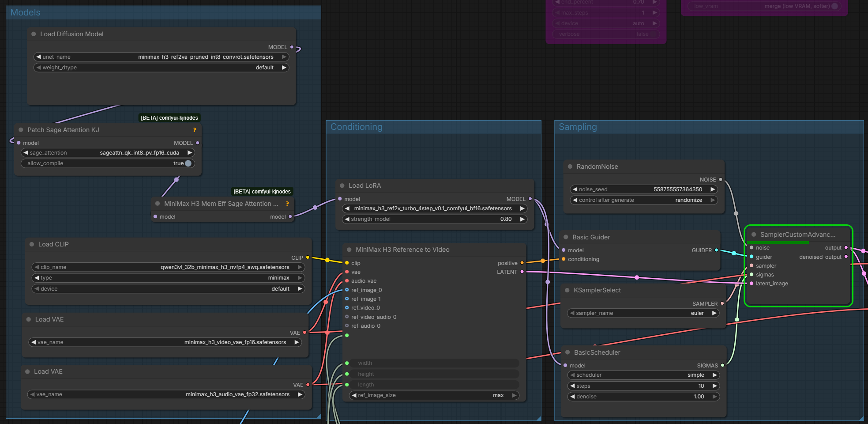Click the denoised_output port on SamplerCustomAdvanced
Viewport: 868px width, 424px height.
point(846,257)
